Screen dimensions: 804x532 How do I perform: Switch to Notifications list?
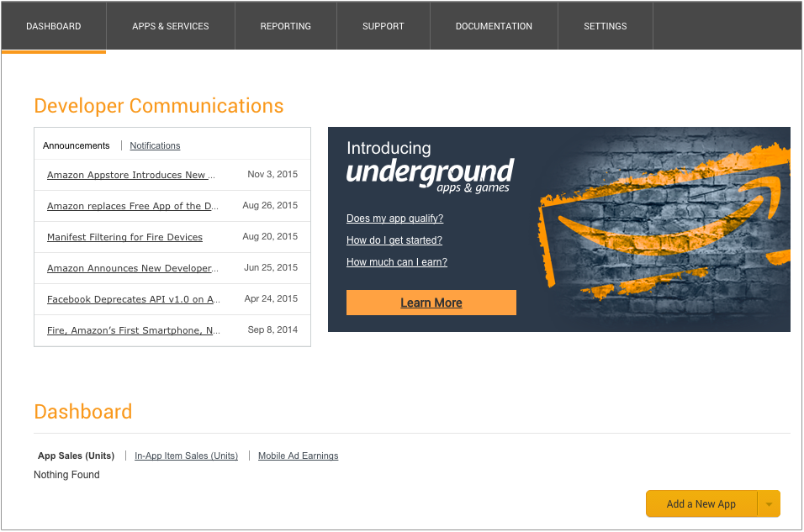click(x=155, y=145)
